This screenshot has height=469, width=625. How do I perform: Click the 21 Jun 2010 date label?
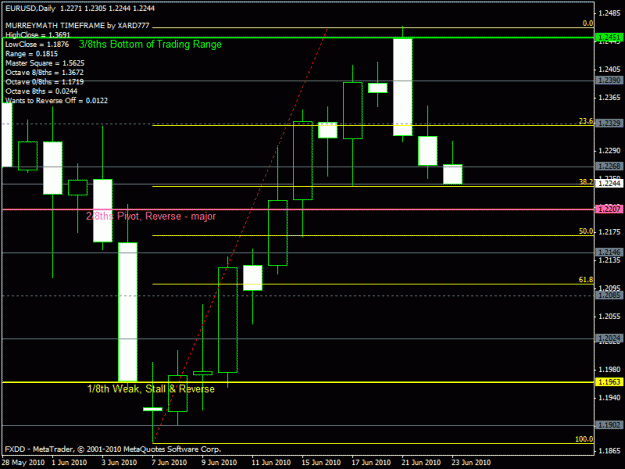coord(421,462)
